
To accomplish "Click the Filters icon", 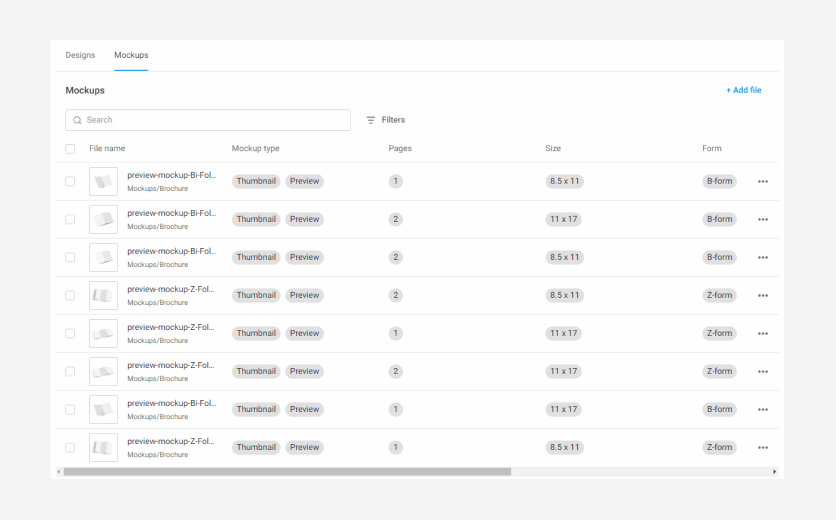I will pyautogui.click(x=371, y=120).
